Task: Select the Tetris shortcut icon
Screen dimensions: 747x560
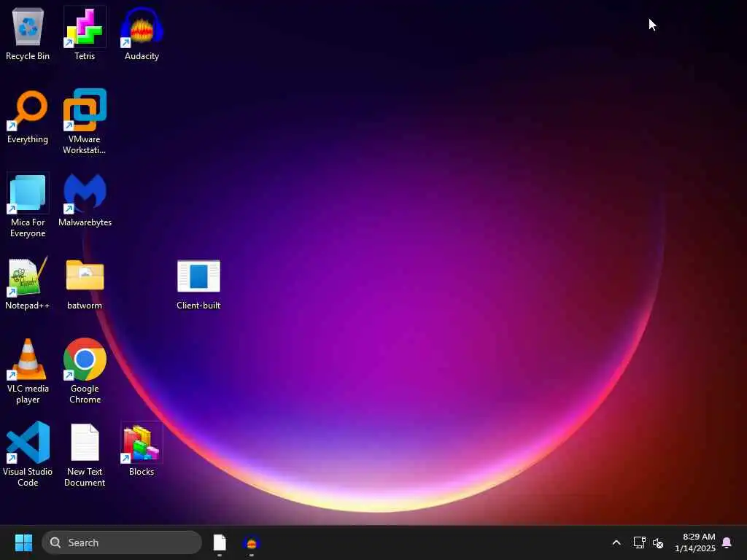Action: click(x=85, y=34)
